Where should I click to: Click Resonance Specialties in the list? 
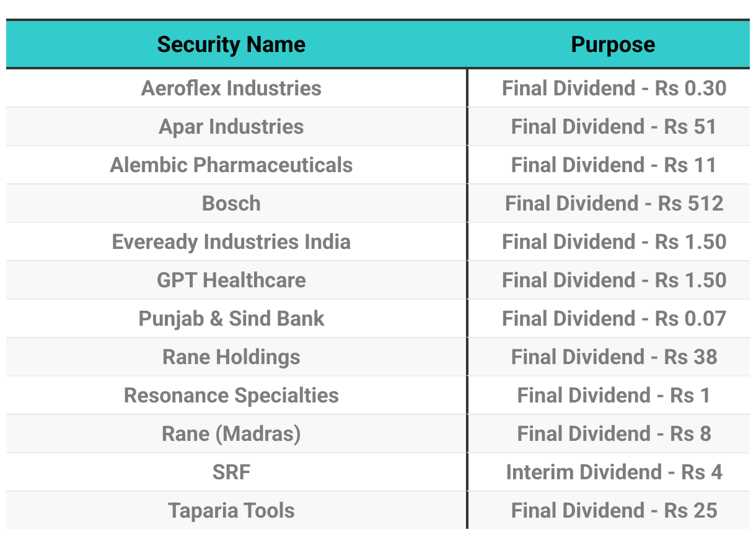[x=231, y=395]
